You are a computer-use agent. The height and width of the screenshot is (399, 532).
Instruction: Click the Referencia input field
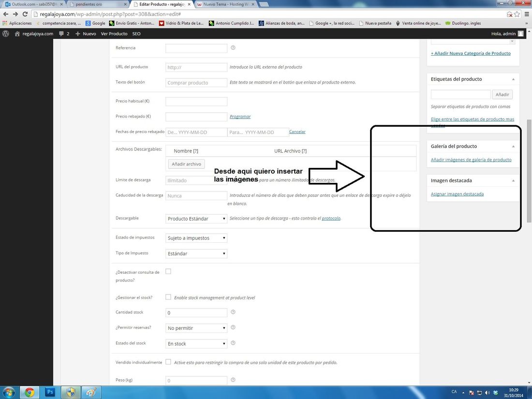pyautogui.click(x=196, y=48)
